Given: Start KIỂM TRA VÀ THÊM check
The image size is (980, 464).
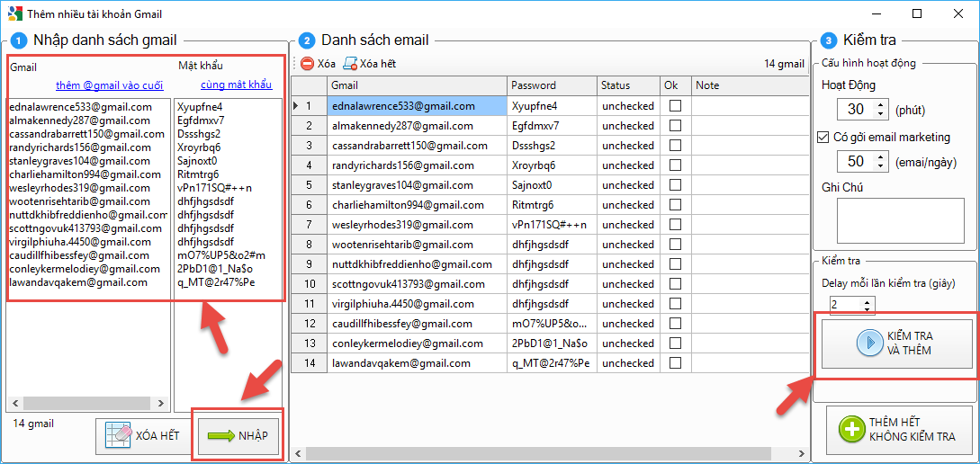Looking at the screenshot, I should coord(897,344).
